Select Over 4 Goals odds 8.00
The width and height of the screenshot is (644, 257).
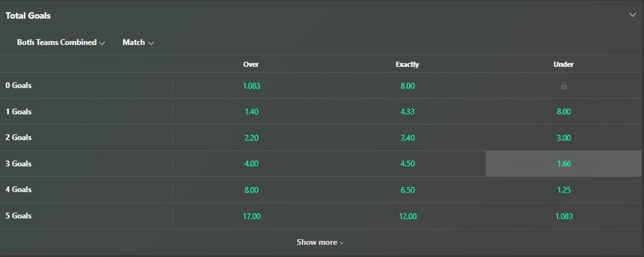pos(251,189)
